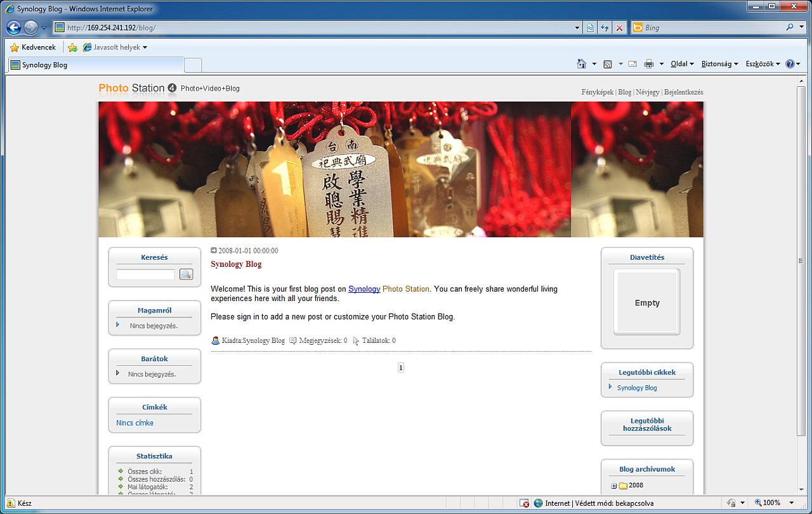Click the Bejelentkezés sign-in link

[683, 92]
